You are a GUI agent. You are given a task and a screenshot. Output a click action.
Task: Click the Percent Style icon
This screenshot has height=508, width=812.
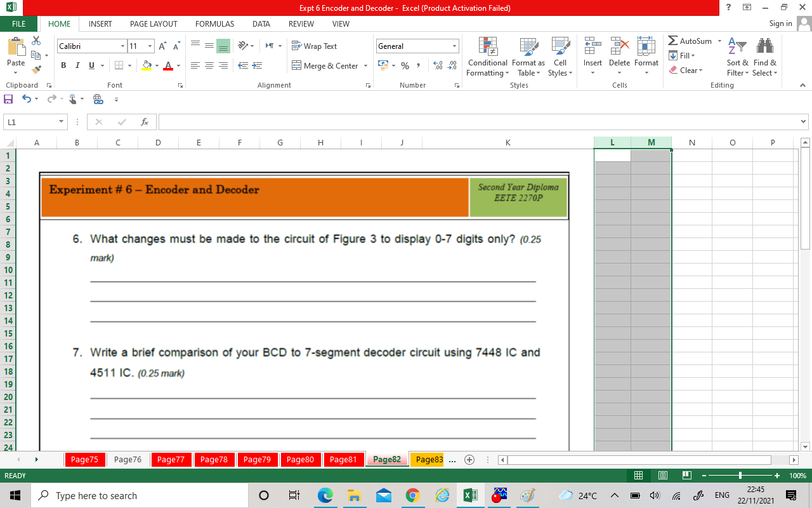[x=404, y=65]
